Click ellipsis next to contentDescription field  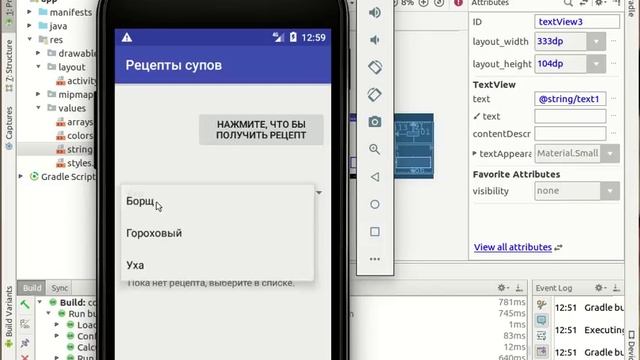point(613,133)
